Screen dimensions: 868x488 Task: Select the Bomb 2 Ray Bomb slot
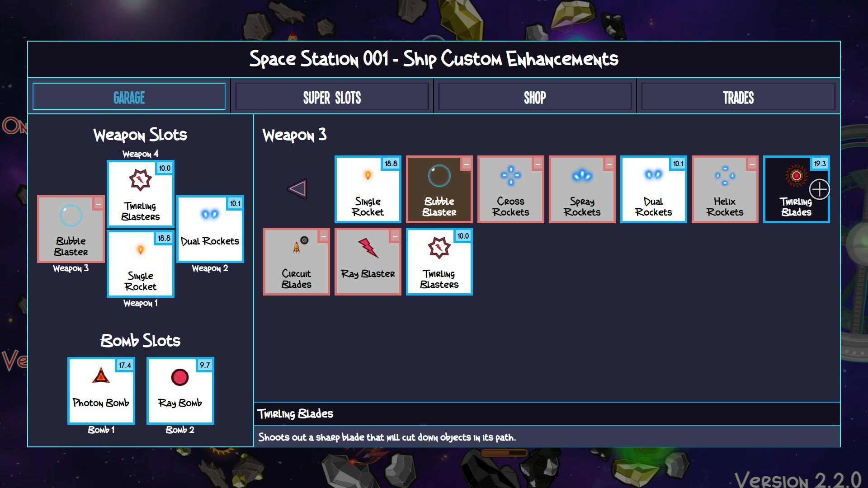click(x=180, y=391)
